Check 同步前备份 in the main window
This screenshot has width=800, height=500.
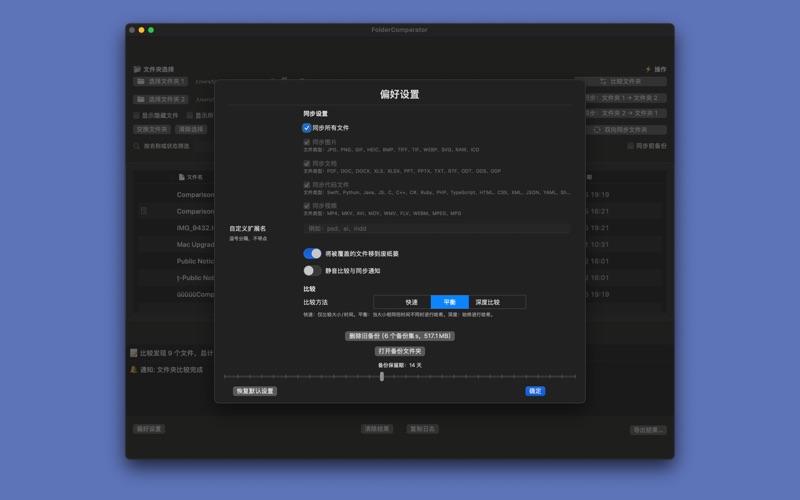tap(631, 146)
